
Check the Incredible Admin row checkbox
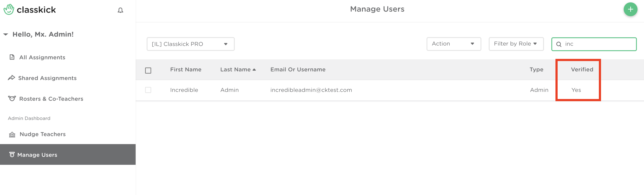pos(148,90)
